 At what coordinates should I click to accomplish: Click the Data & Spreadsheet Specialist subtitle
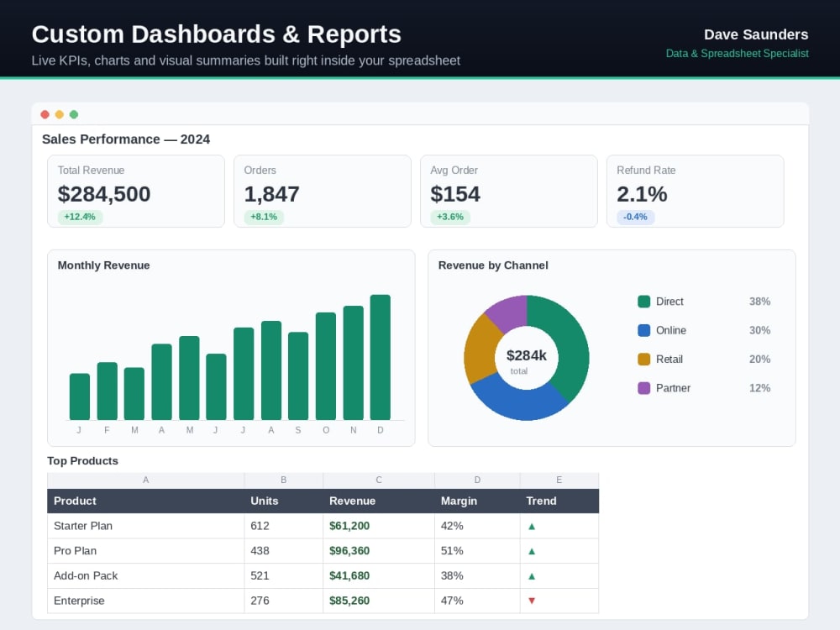click(738, 54)
